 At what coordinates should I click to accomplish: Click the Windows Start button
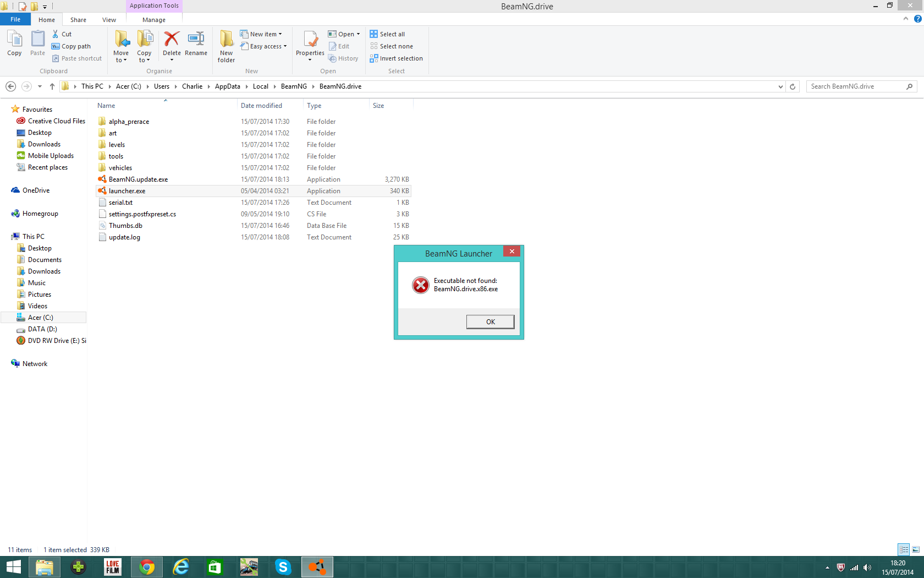[13, 567]
